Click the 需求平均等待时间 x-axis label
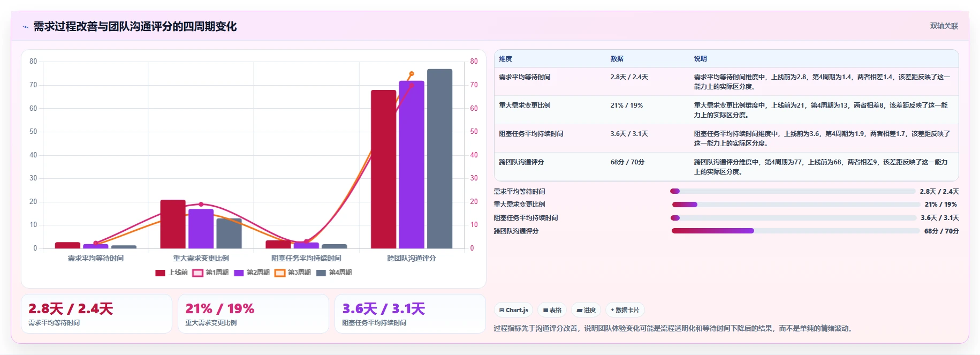 point(96,258)
